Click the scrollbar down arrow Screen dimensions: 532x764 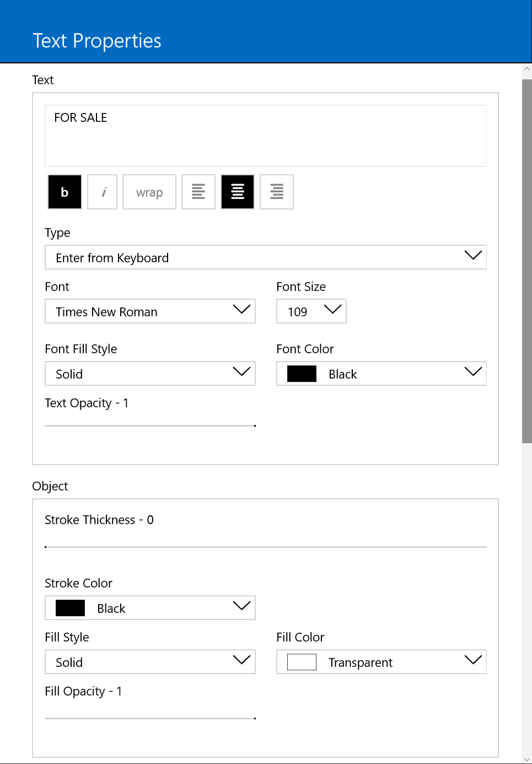click(x=527, y=759)
